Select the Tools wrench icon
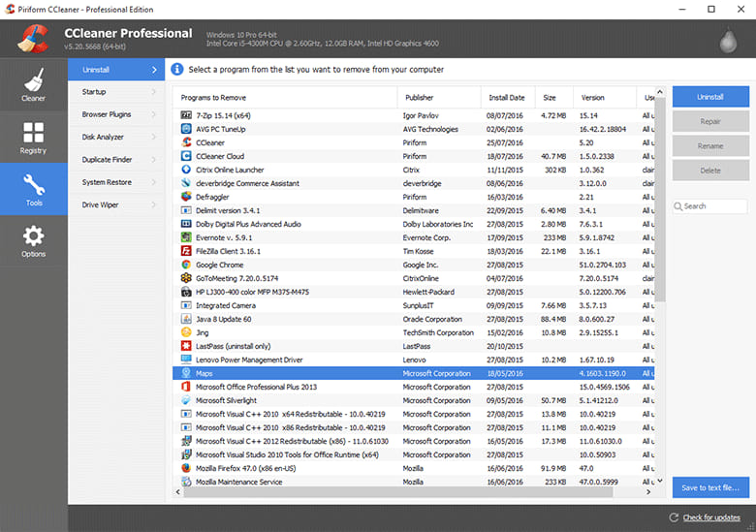Viewport: 756px width, 532px height. (x=34, y=185)
